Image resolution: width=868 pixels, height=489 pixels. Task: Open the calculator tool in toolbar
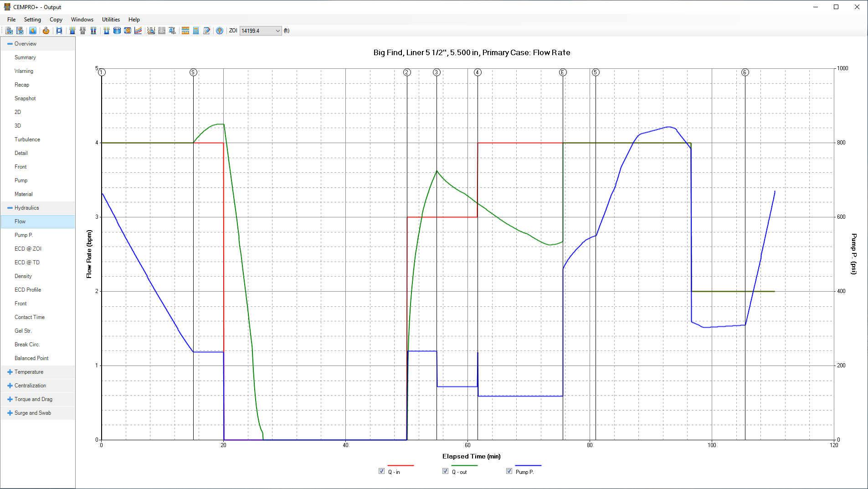click(196, 31)
